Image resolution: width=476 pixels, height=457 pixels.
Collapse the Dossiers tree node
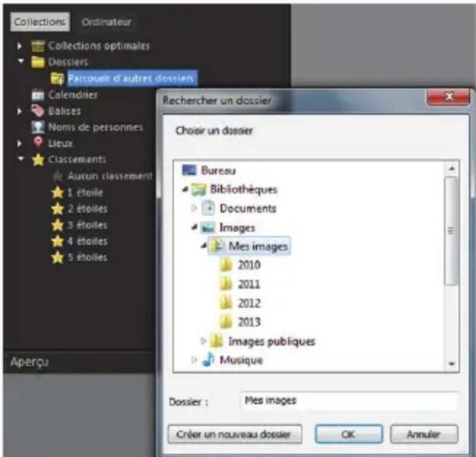[21, 61]
